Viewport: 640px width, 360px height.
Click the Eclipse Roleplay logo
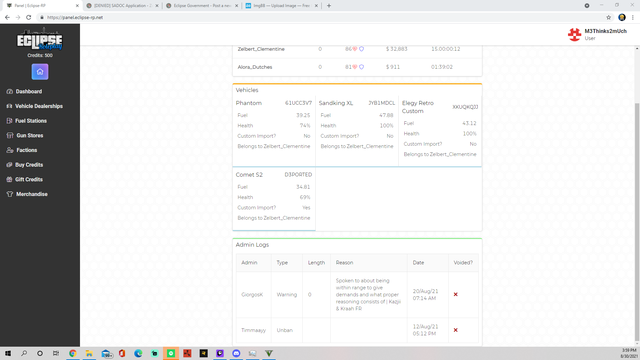click(x=40, y=40)
